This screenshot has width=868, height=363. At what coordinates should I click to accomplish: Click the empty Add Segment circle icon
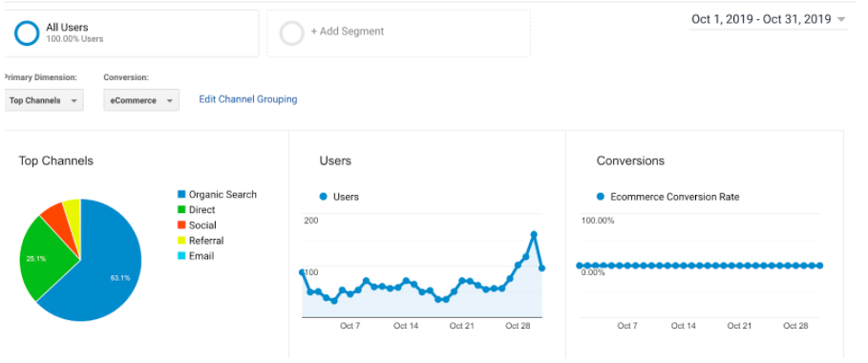292,32
